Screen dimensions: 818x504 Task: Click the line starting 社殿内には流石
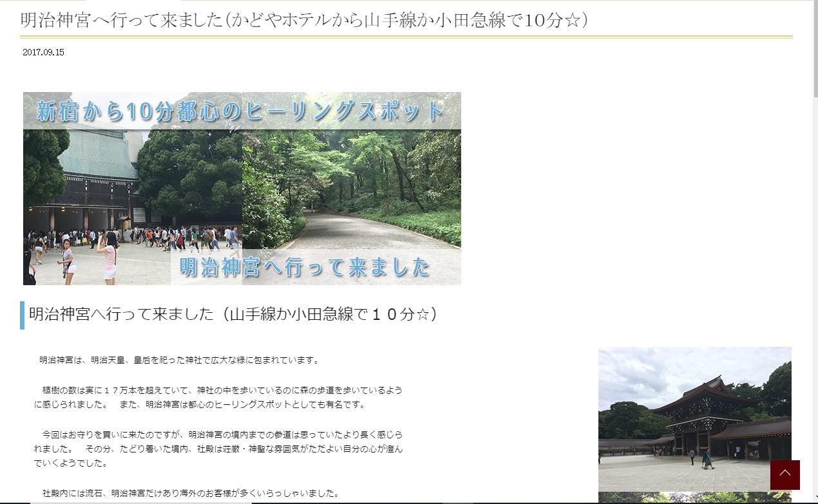click(x=191, y=494)
